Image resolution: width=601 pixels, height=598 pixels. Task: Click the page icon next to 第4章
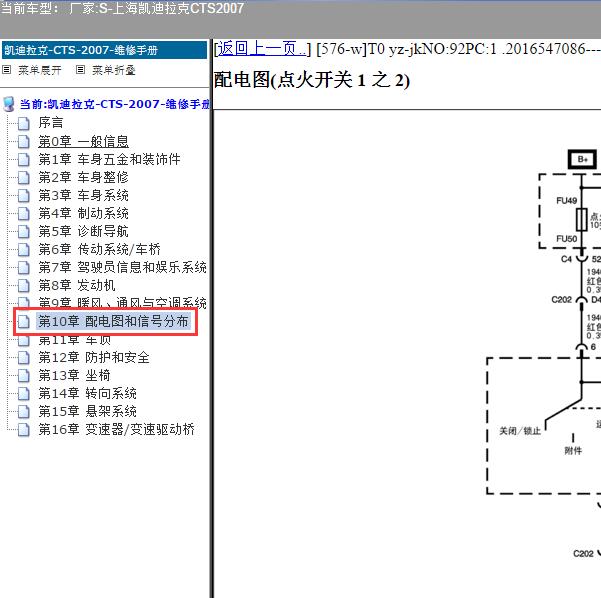coord(24,214)
